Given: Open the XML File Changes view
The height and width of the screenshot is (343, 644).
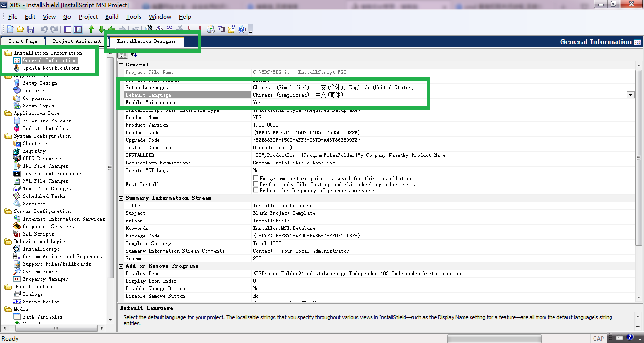Looking at the screenshot, I should [45, 181].
